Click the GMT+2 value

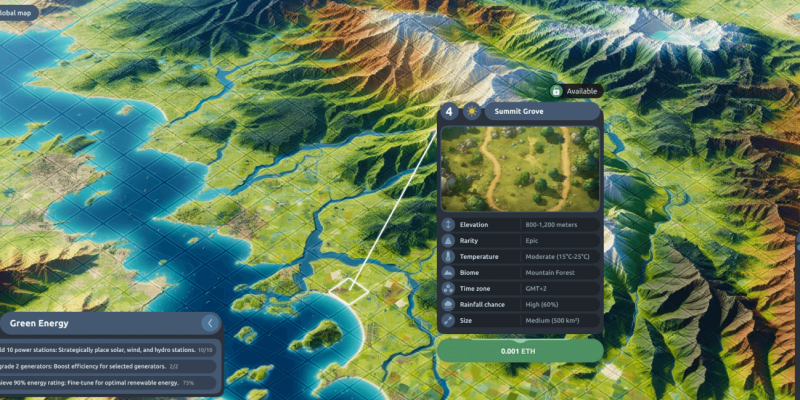pyautogui.click(x=537, y=289)
